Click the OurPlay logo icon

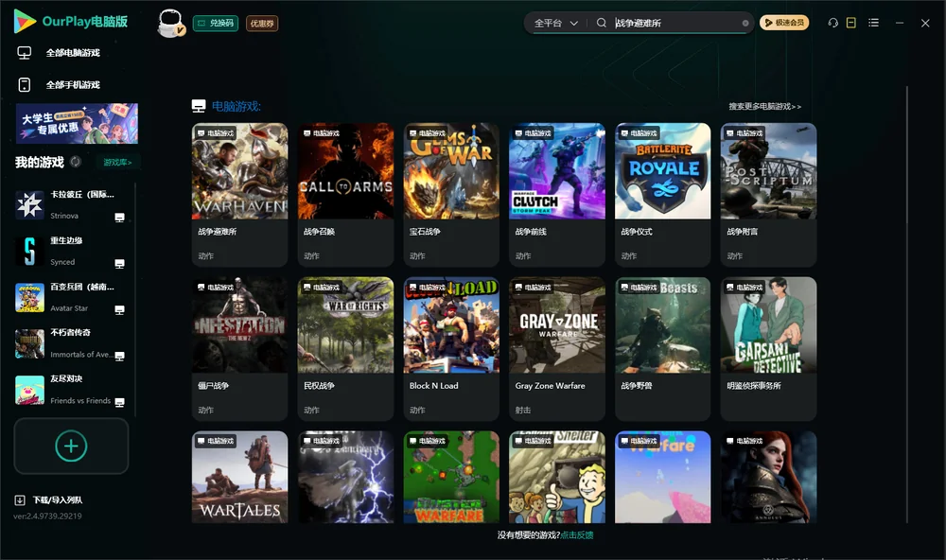tap(25, 21)
